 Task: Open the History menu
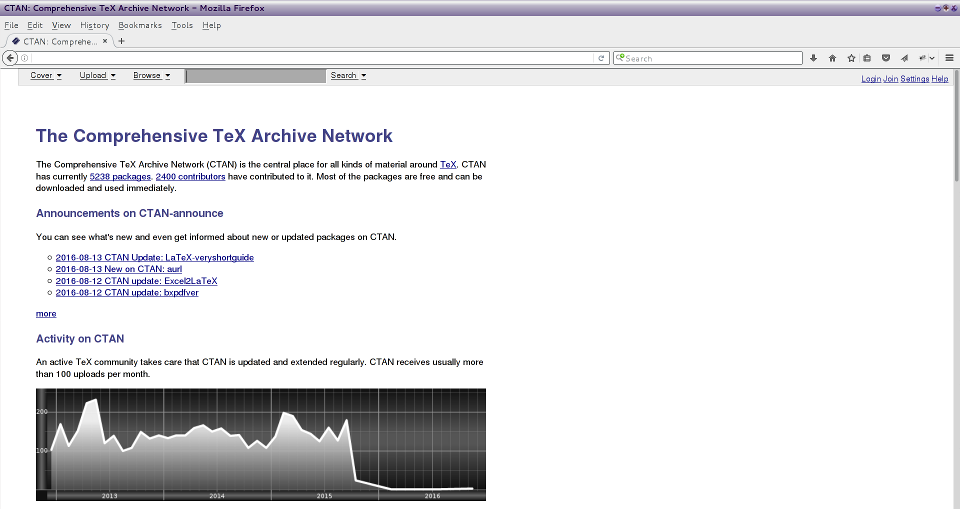coord(95,25)
